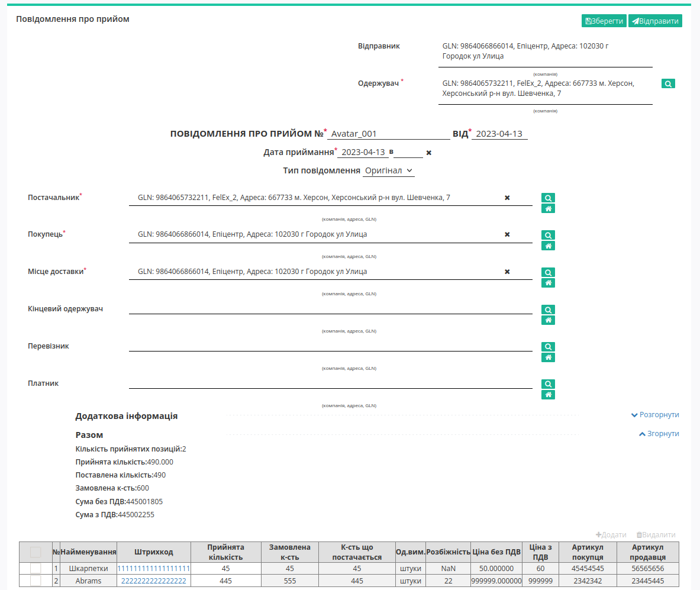This screenshot has height=590, width=700.
Task: Check the Шкарпетки row checkbox
Action: [x=36, y=569]
